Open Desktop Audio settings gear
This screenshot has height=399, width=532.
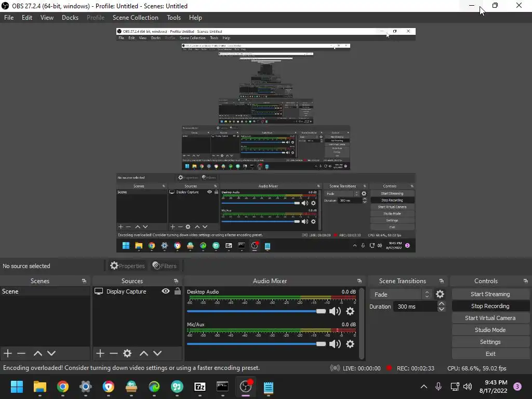pyautogui.click(x=350, y=311)
